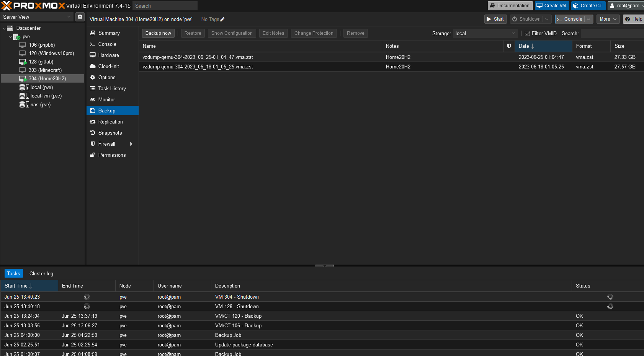Click the Cloud-Init cloud icon
This screenshot has height=356, width=644.
93,66
